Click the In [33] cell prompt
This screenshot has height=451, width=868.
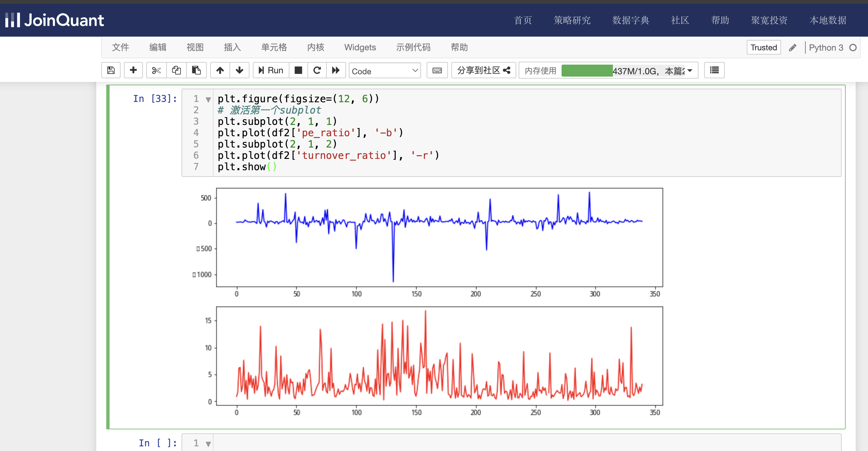pyautogui.click(x=155, y=99)
